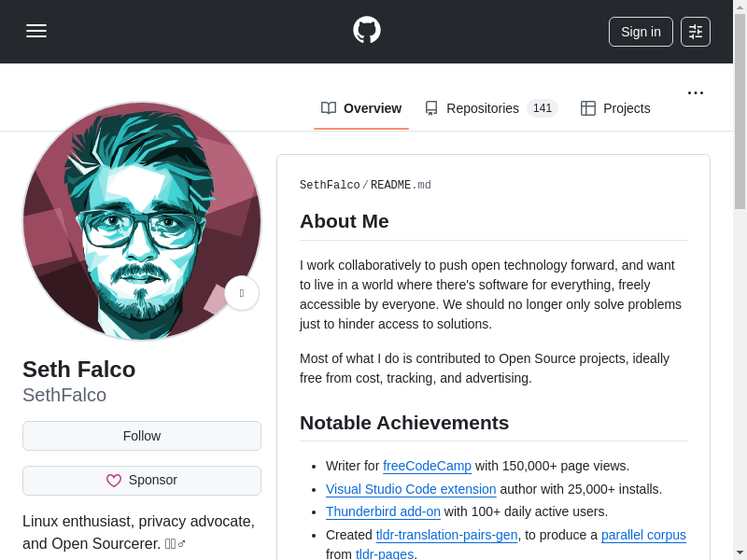Screen dimensions: 747x560
Task: Open the Projects tab
Action: [626, 108]
